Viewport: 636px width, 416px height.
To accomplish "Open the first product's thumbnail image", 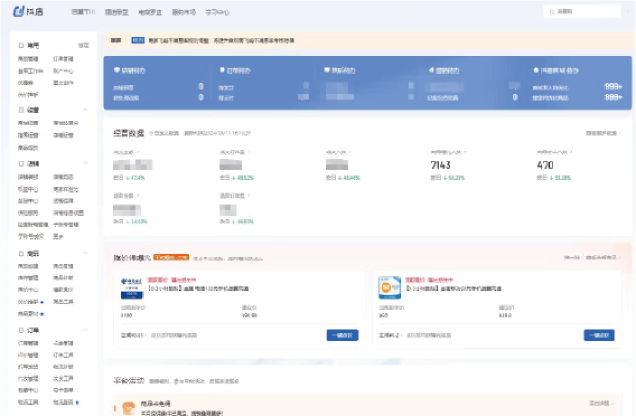I will click(x=132, y=288).
